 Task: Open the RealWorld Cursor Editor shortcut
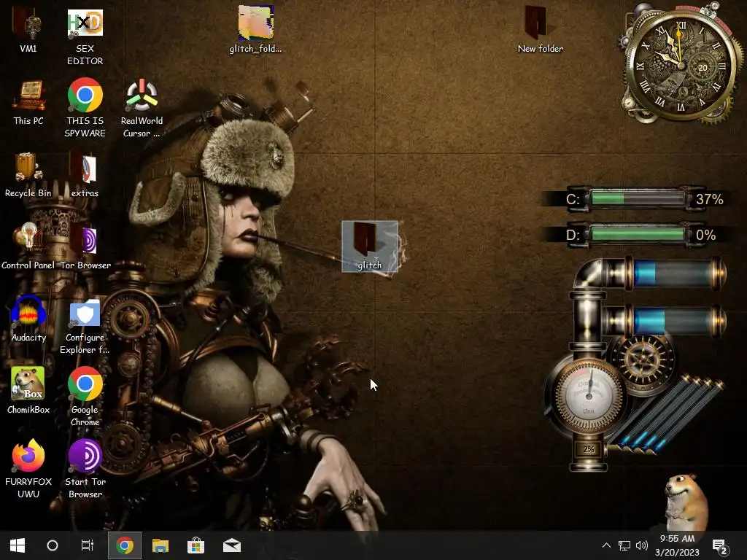142,108
